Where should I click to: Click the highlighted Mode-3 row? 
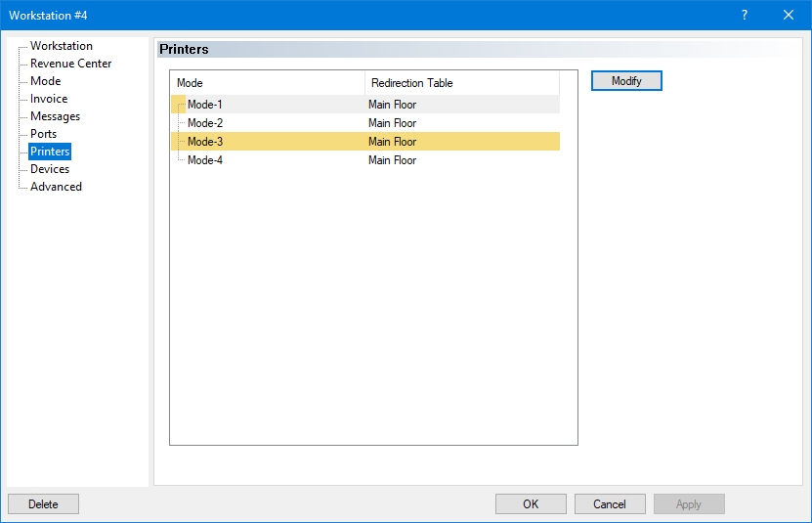(205, 142)
